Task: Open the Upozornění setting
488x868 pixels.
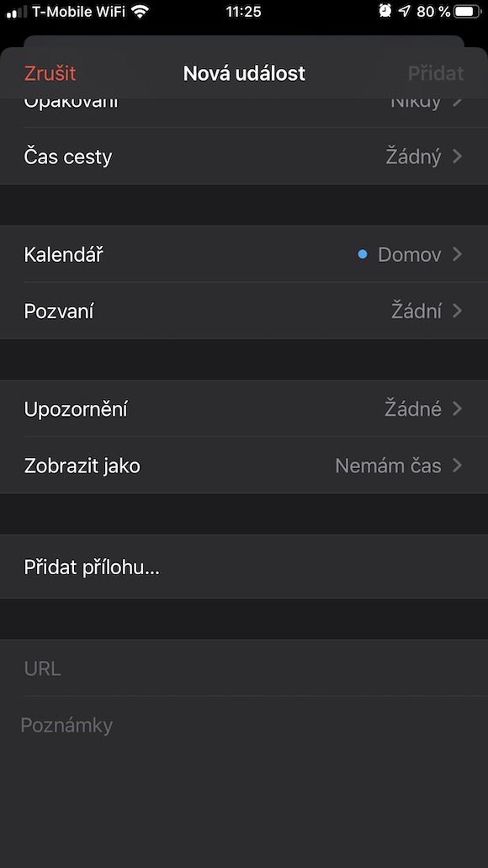Action: click(244, 408)
